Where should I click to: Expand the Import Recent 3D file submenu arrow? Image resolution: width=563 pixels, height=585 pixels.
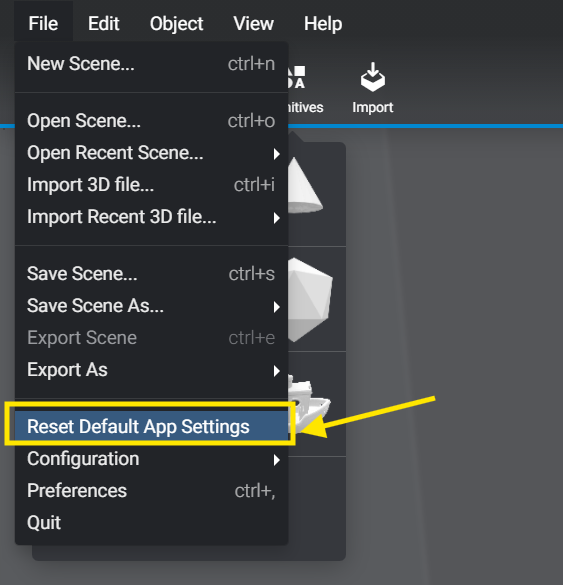[276, 218]
